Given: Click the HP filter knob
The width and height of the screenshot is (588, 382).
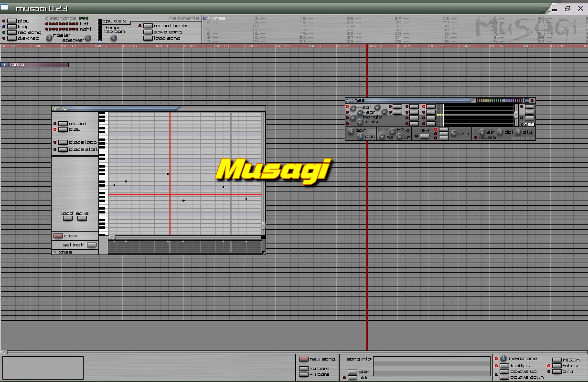Looking at the screenshot, I should (393, 131).
